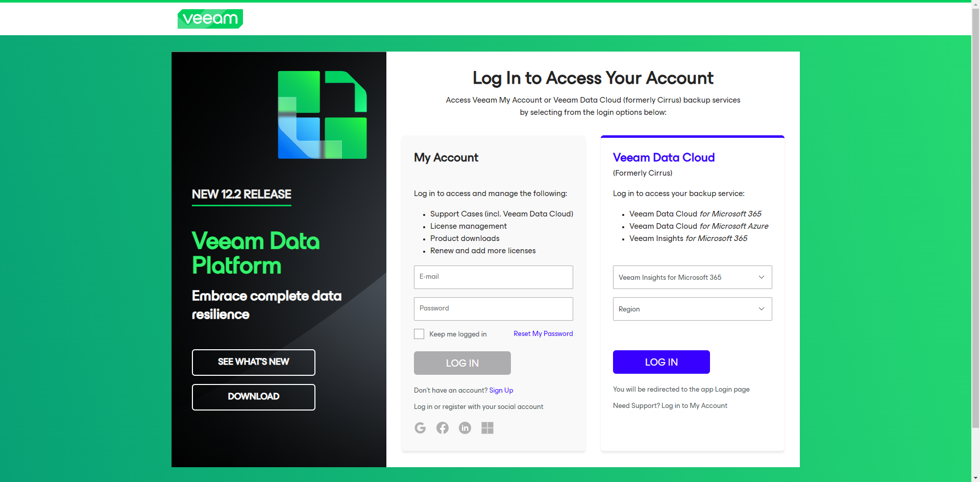Click 'You will be redirected to the app Login page'
The image size is (980, 482).
pyautogui.click(x=681, y=389)
